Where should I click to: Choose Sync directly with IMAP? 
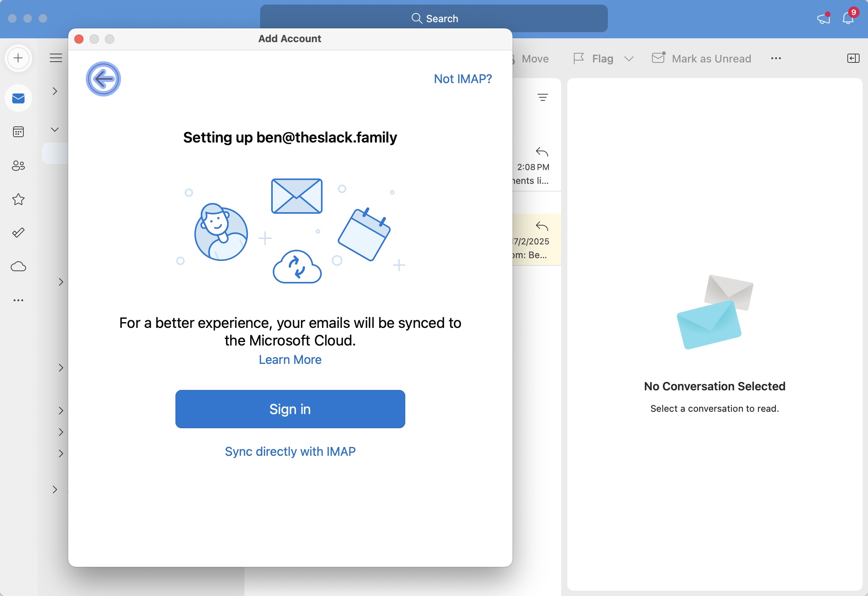tap(290, 452)
